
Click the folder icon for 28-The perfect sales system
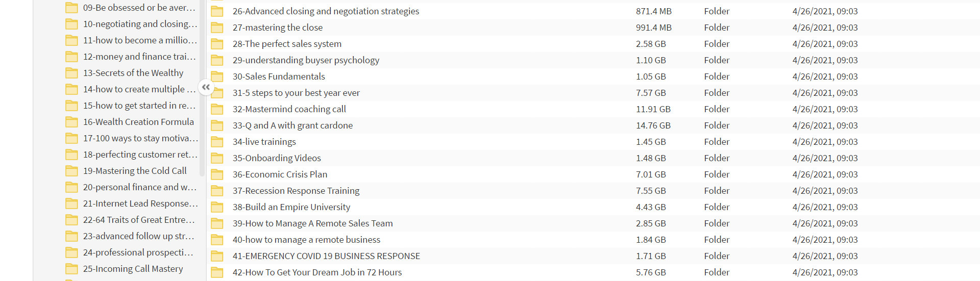coord(217,44)
